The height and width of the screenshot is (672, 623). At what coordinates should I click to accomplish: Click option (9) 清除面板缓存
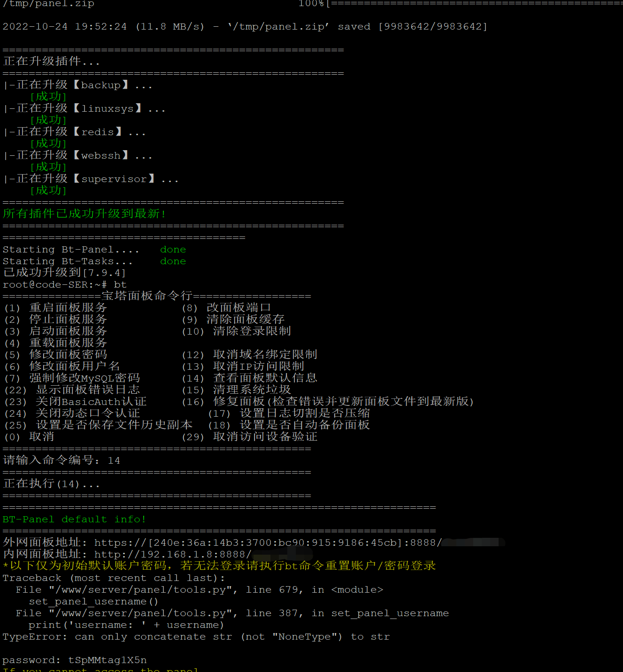233,320
